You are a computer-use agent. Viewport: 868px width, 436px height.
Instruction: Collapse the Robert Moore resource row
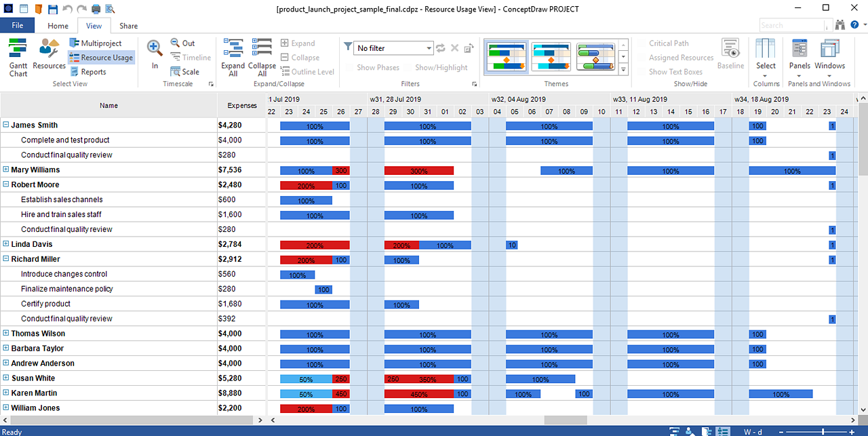tap(6, 184)
